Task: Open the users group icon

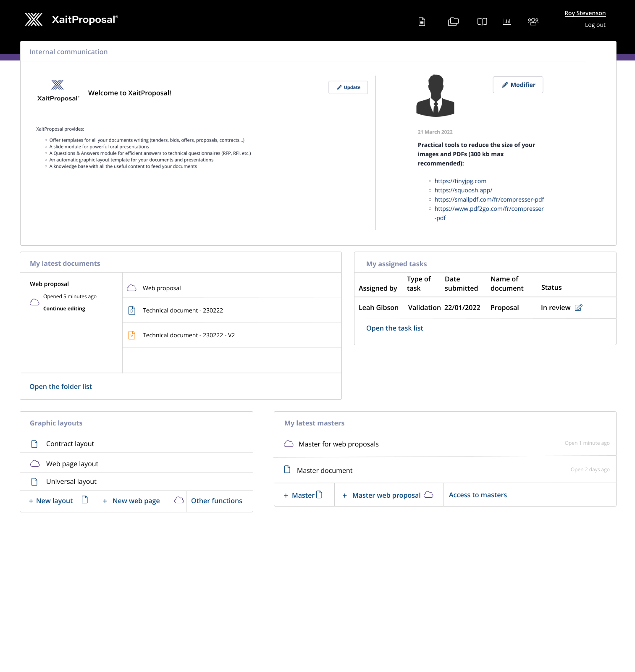Action: [533, 21]
